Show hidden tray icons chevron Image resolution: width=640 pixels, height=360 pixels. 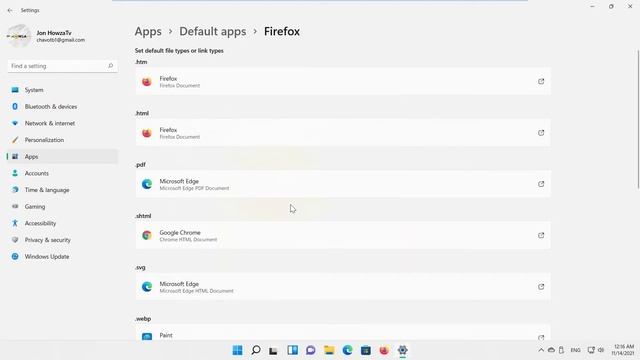pos(541,350)
